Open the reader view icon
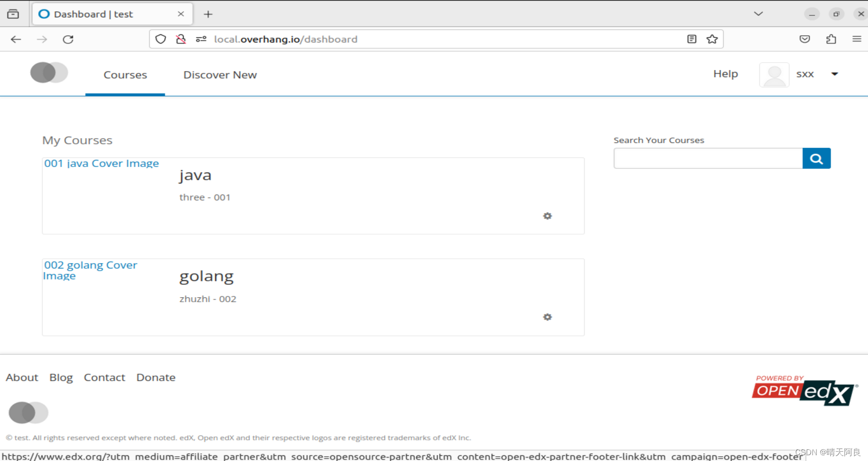The height and width of the screenshot is (461, 868). point(692,39)
